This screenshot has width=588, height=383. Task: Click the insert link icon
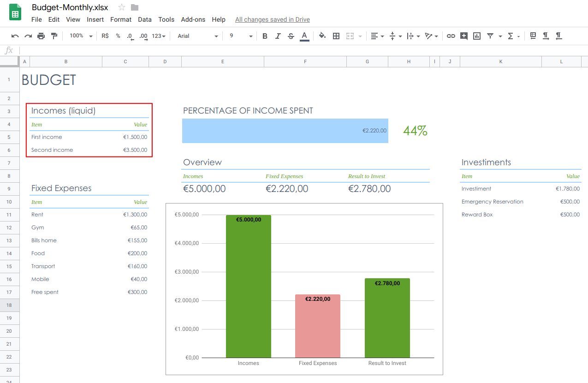[451, 36]
